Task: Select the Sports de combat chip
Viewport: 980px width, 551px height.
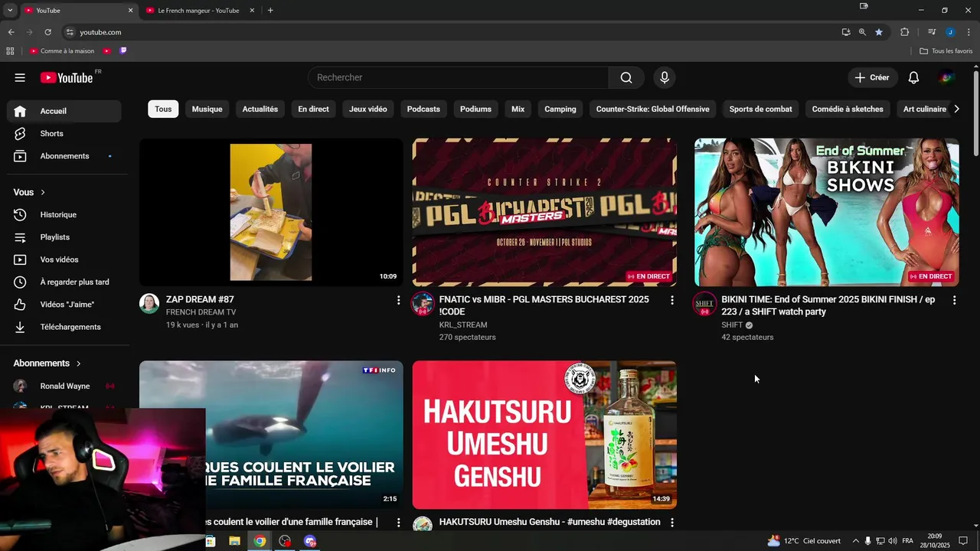Action: [760, 109]
